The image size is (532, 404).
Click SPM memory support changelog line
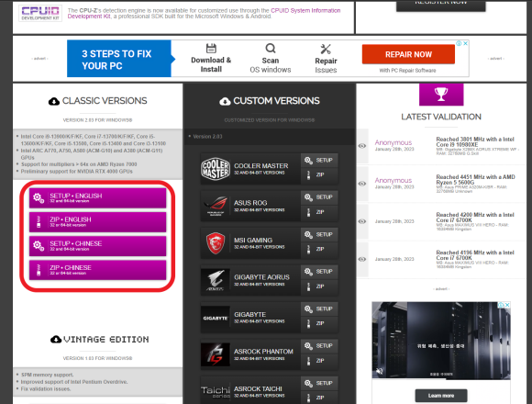pos(47,375)
